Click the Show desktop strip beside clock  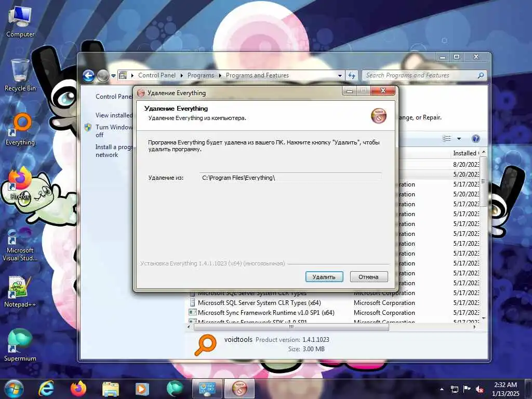(x=528, y=389)
